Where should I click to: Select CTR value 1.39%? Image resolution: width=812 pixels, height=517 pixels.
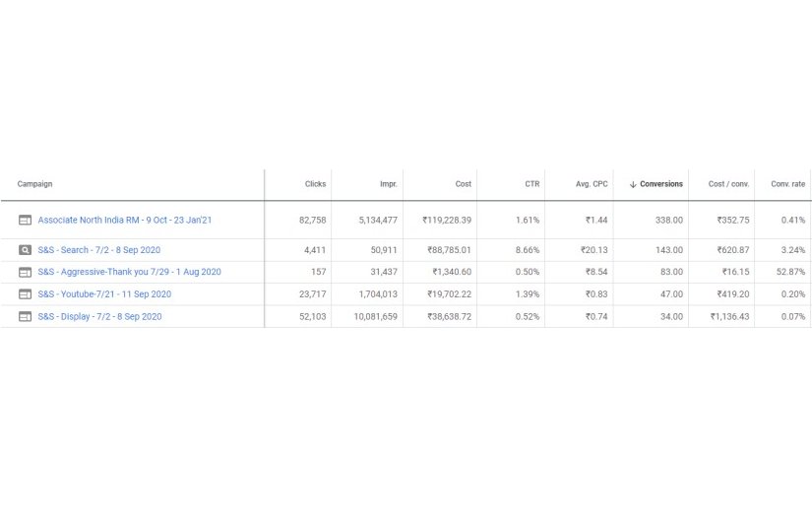click(528, 294)
